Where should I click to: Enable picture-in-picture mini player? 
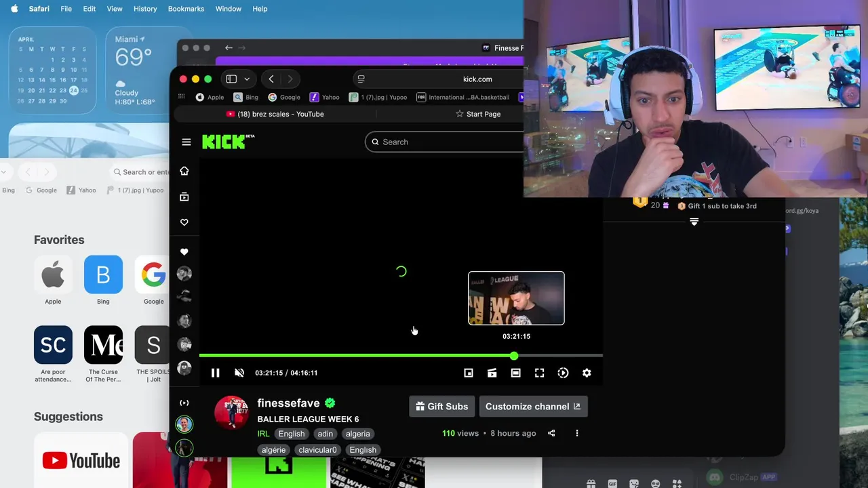[x=469, y=373]
